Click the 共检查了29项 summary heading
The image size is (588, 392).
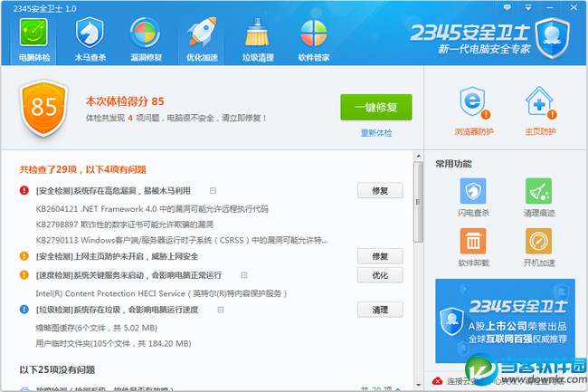(x=83, y=169)
